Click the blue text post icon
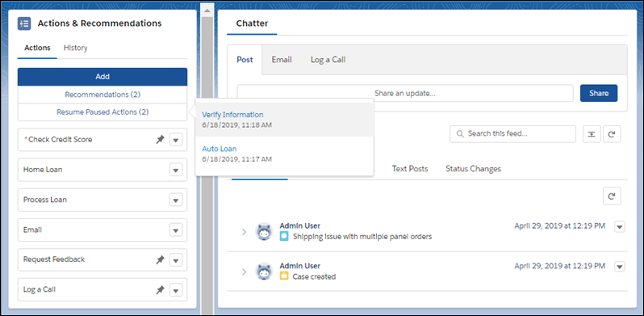 [284, 237]
